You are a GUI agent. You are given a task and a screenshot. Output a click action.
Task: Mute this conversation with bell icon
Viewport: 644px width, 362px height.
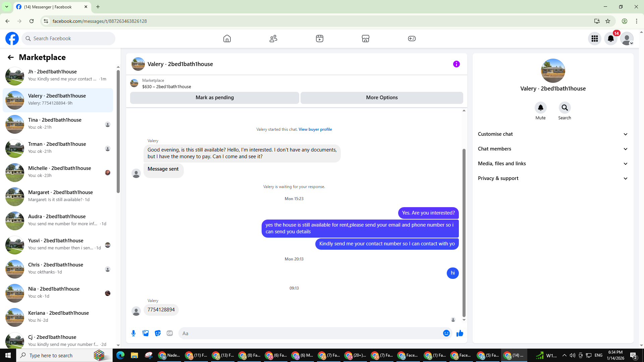pyautogui.click(x=540, y=108)
